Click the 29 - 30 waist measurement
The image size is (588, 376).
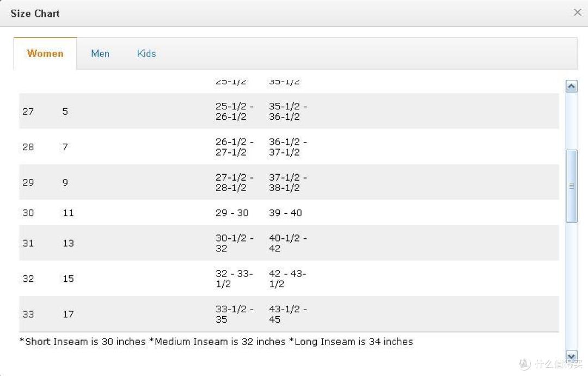click(232, 213)
